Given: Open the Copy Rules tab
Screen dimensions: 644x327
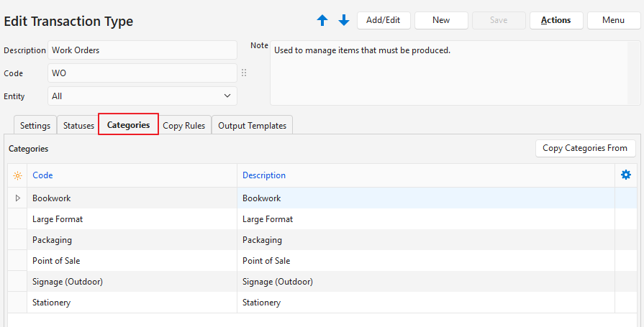Looking at the screenshot, I should coord(183,125).
